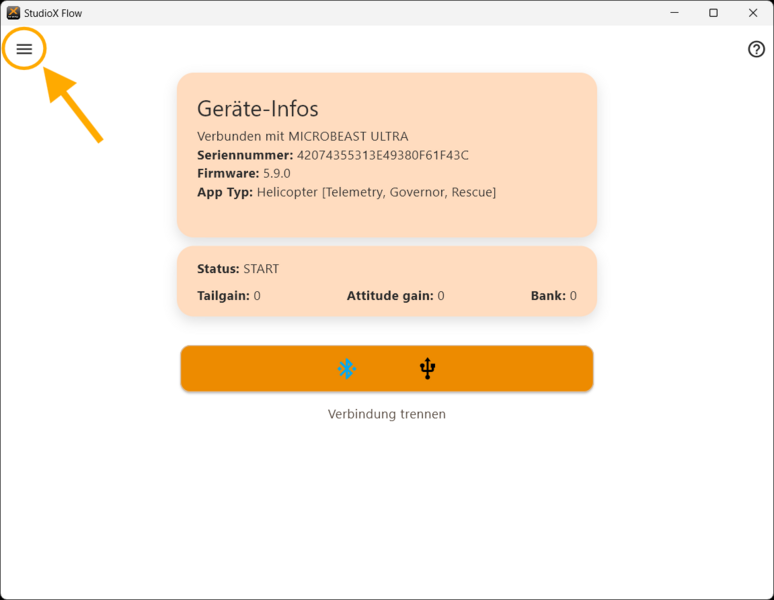This screenshot has width=774, height=600.
Task: Click the Attitude gain value
Action: [441, 296]
